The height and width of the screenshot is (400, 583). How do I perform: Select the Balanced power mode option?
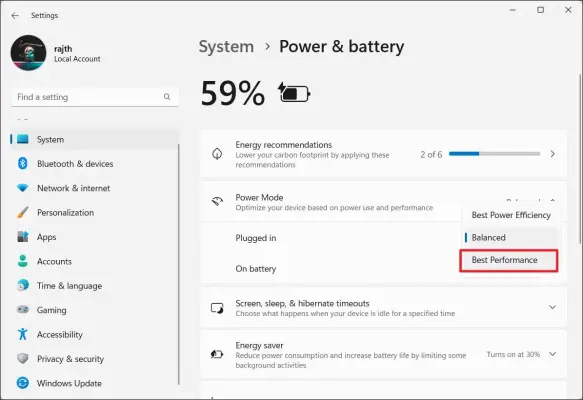click(x=511, y=237)
